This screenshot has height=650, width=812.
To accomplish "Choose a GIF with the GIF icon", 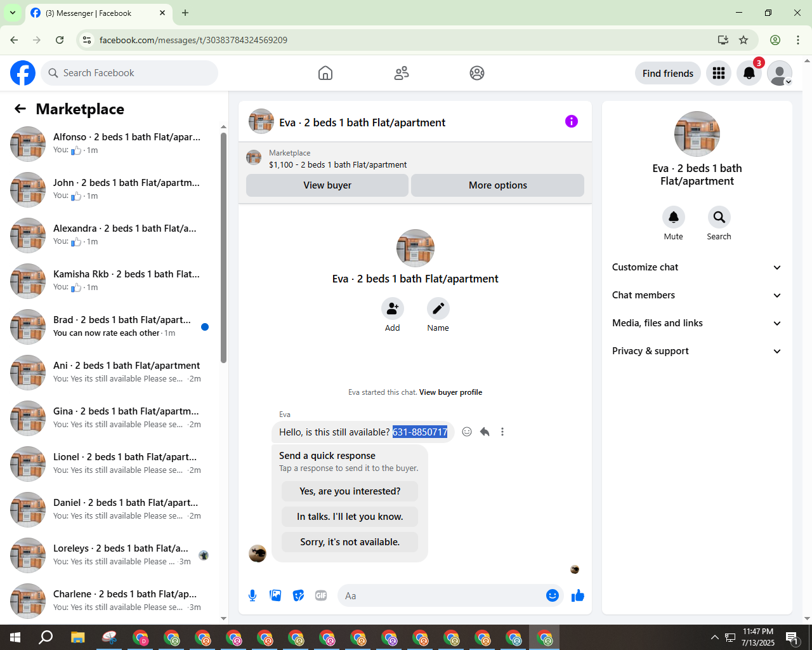I will pos(321,595).
